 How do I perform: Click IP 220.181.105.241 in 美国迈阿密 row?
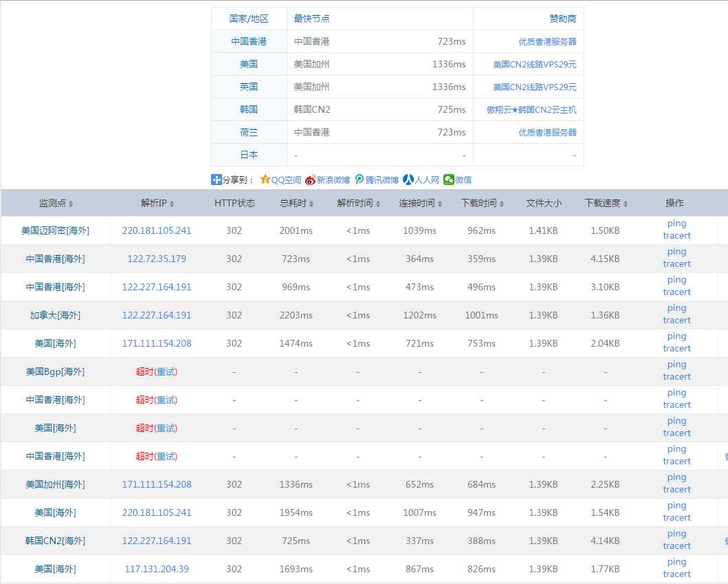(x=157, y=230)
